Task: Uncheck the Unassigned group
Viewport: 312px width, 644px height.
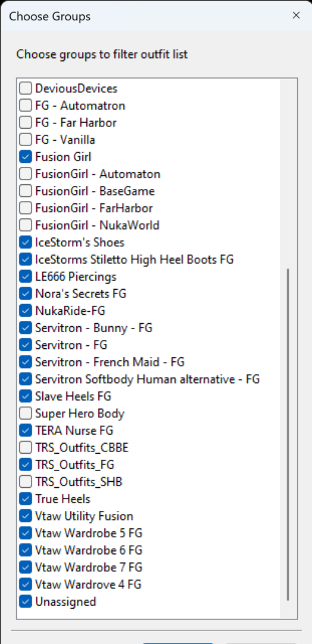Action: pyautogui.click(x=26, y=602)
